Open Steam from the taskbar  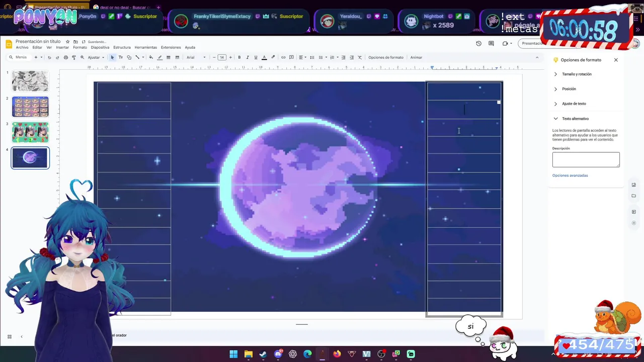(263, 354)
